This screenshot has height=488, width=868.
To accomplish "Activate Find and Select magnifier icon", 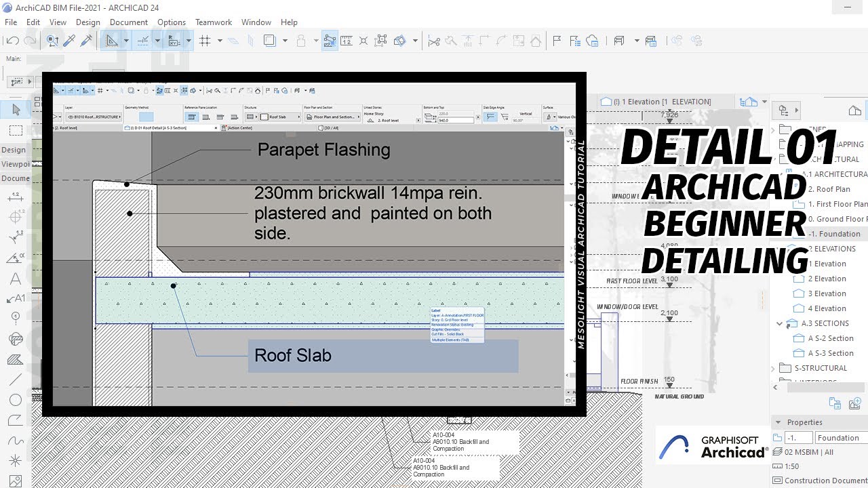I will coord(52,41).
